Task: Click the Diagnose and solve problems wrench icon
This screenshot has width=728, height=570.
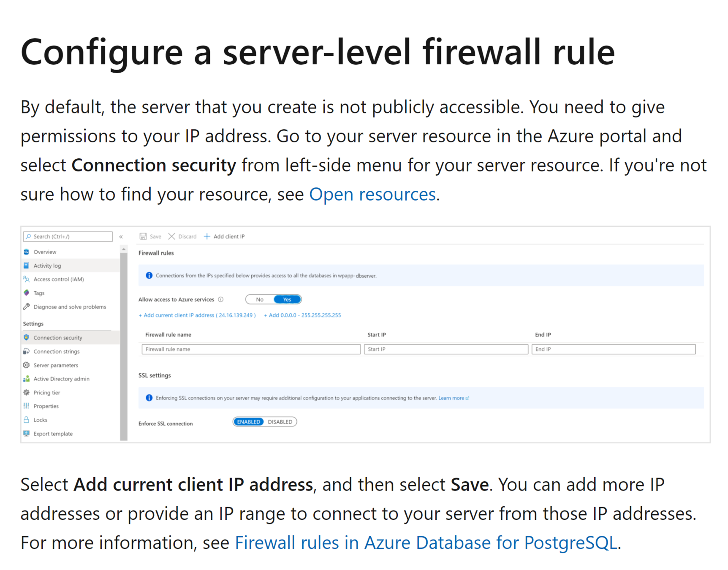Action: 27,307
